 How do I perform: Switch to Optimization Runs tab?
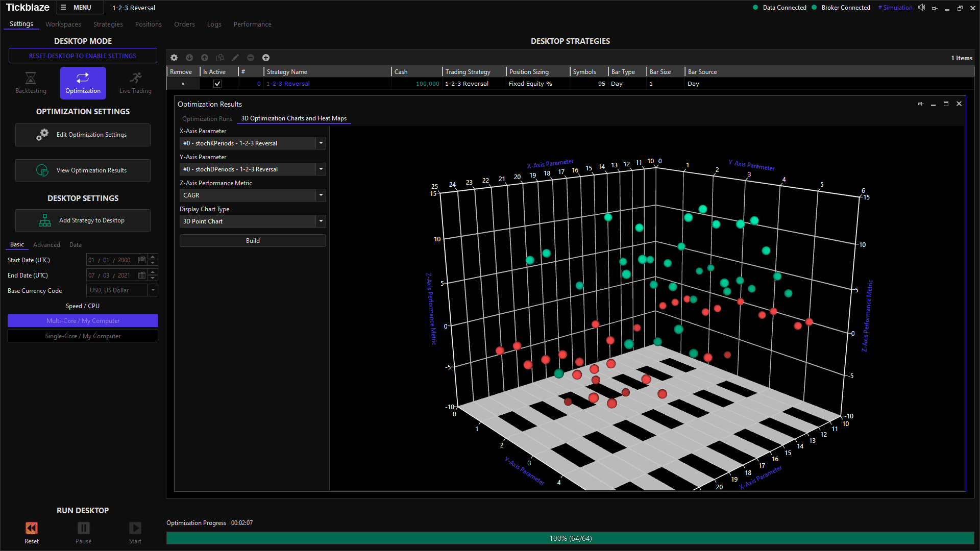pyautogui.click(x=207, y=119)
